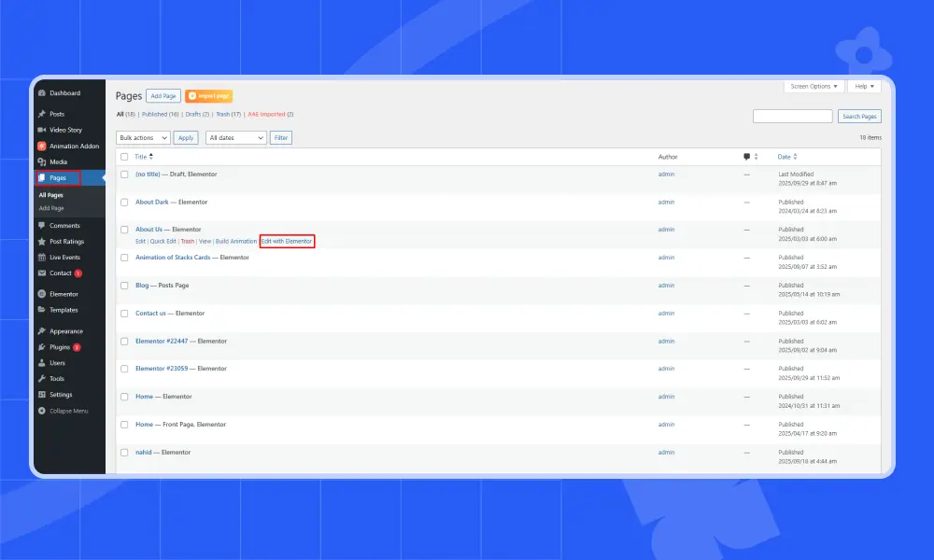Screen dimensions: 934x560
Task: Click the Edit with Elementor link
Action: pos(287,241)
